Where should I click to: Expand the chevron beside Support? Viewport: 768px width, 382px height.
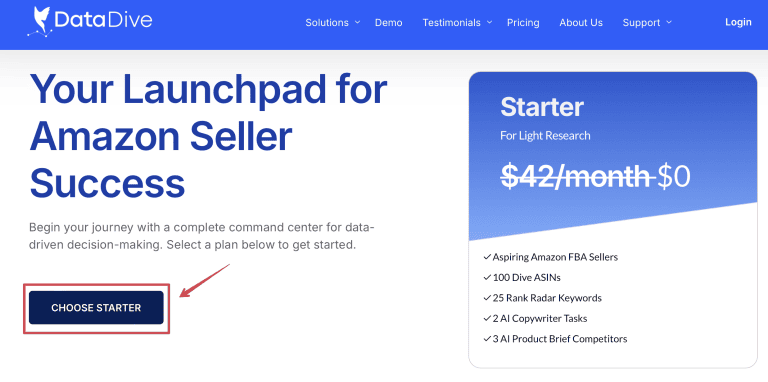click(x=669, y=22)
